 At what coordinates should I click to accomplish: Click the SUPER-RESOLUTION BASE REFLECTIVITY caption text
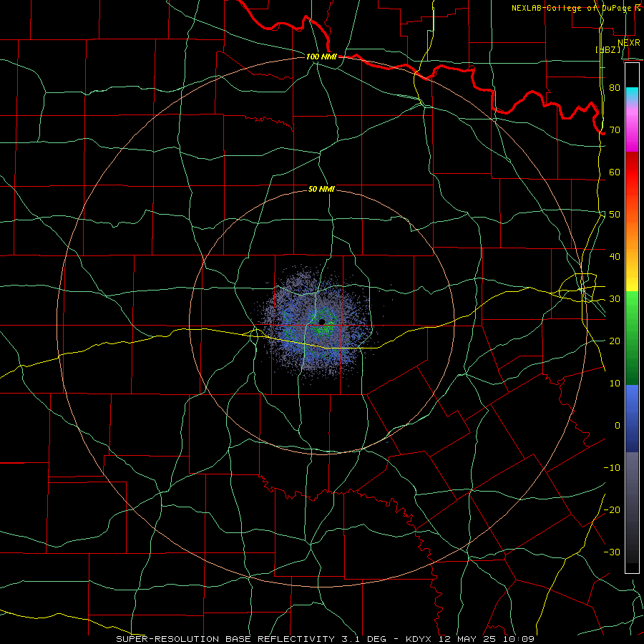[225, 639]
